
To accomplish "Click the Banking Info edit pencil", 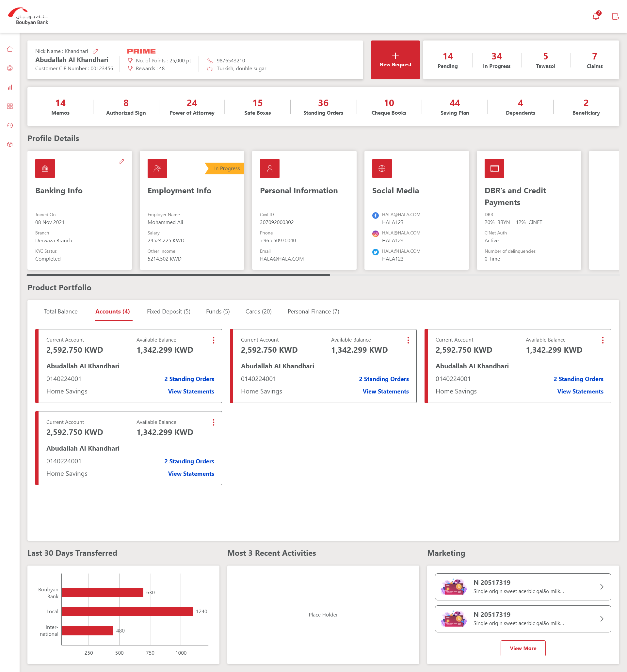I will 121,162.
